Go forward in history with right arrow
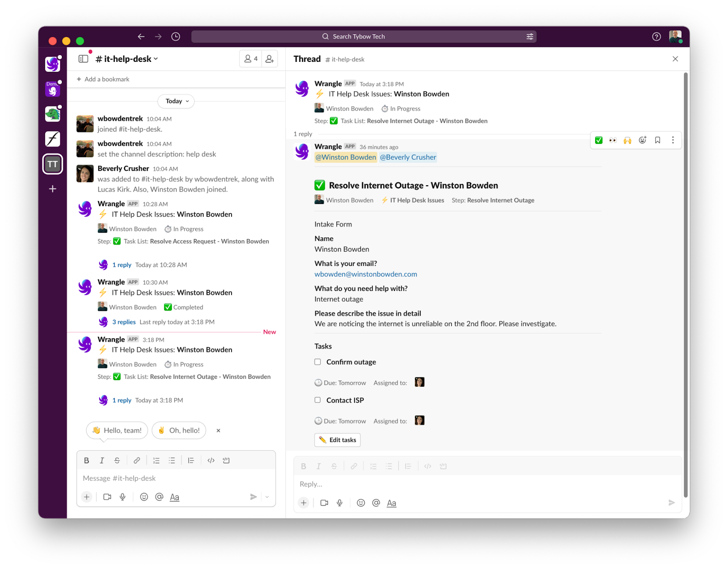The height and width of the screenshot is (569, 728). [x=158, y=36]
